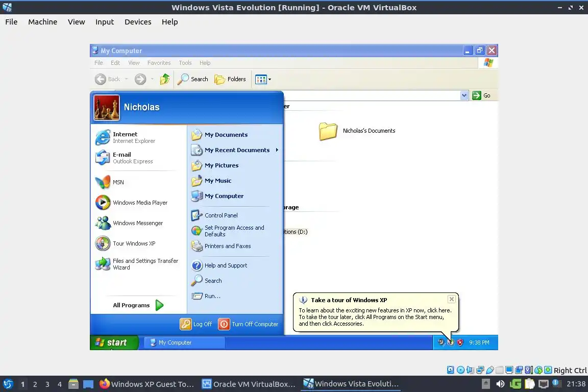Click the Nicholas chess user picture
This screenshot has width=588, height=392.
click(107, 108)
